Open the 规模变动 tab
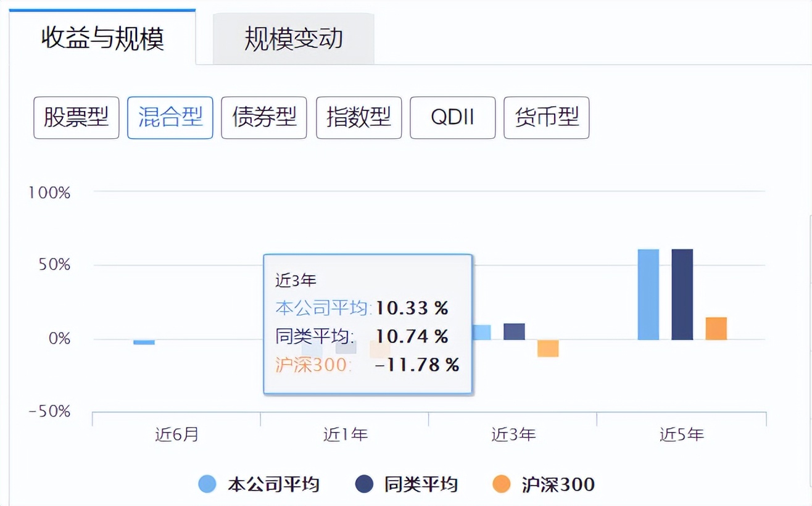This screenshot has width=812, height=506. pyautogui.click(x=293, y=39)
